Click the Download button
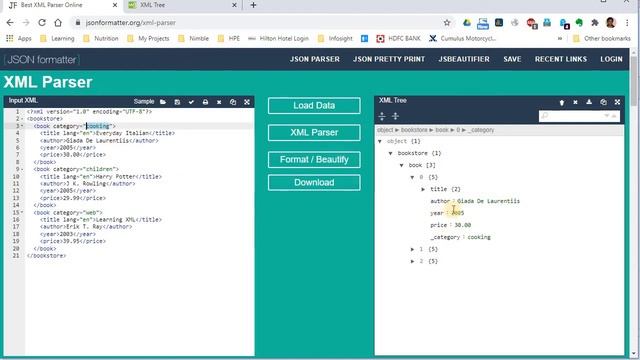640x360 pixels. click(x=314, y=182)
